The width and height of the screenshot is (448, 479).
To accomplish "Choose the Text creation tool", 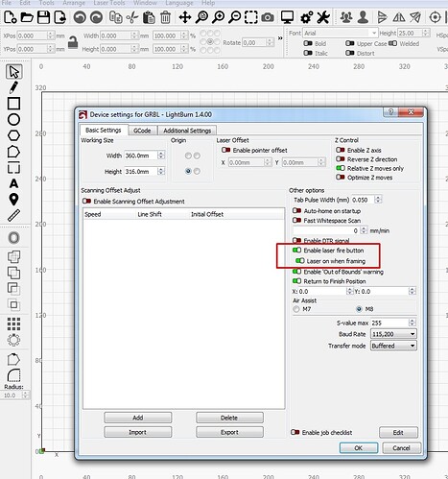I will tap(13, 183).
